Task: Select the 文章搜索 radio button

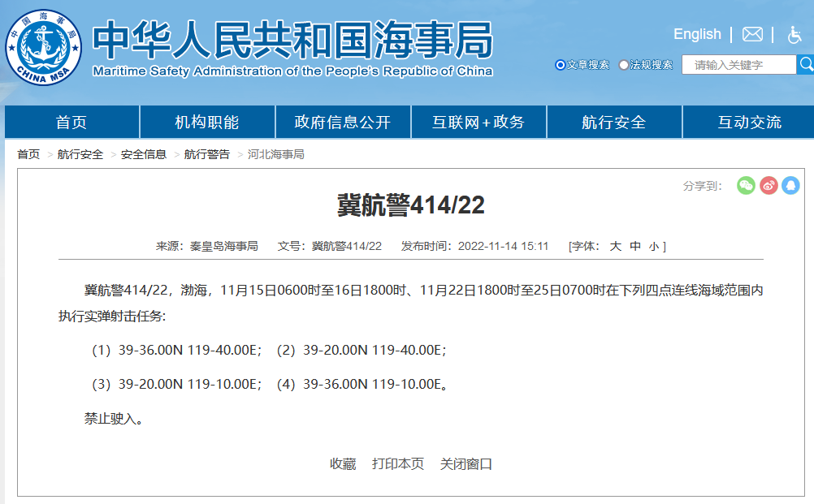Action: 561,65
